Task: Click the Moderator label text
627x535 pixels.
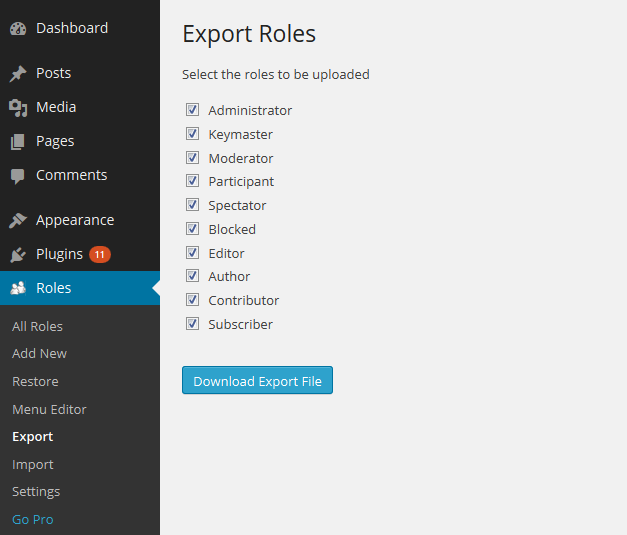Action: [x=241, y=159]
